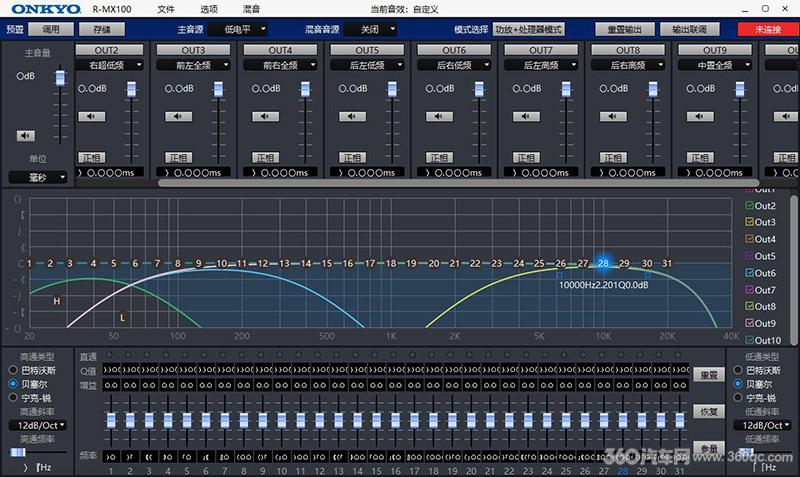Viewport: 800px width, 477px height.
Task: Open OUT2 右超低频 channel type dropdown
Action: (110, 65)
